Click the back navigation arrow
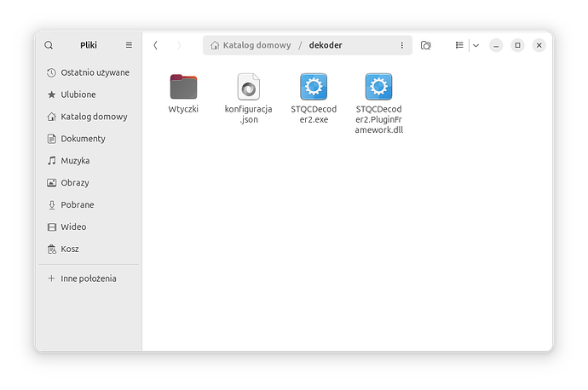Viewport: 588px width, 390px height. point(155,45)
